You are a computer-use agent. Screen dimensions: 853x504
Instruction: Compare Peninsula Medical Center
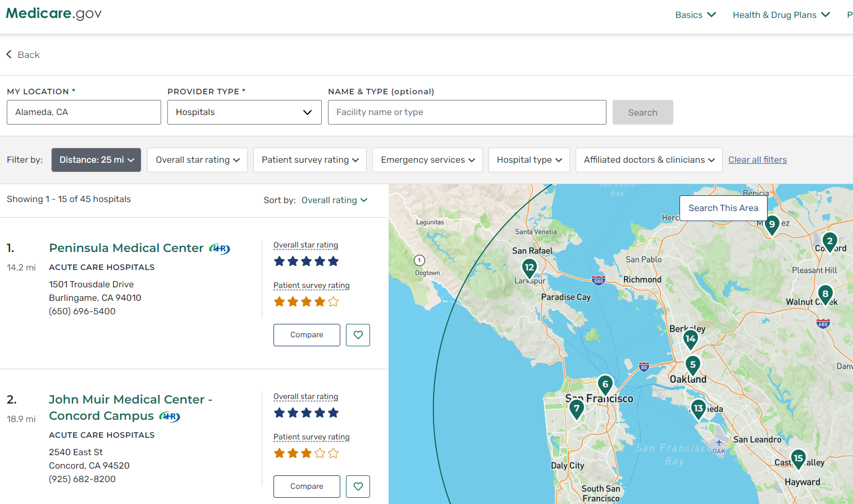tap(307, 335)
